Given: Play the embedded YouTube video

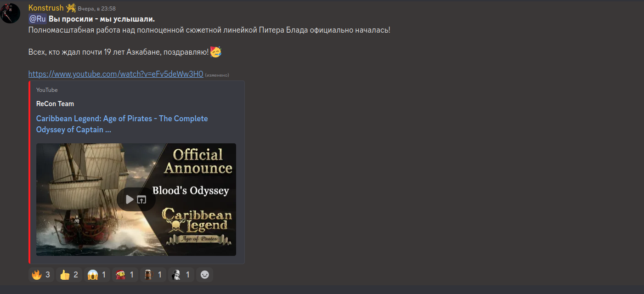Looking at the screenshot, I should click(x=130, y=199).
